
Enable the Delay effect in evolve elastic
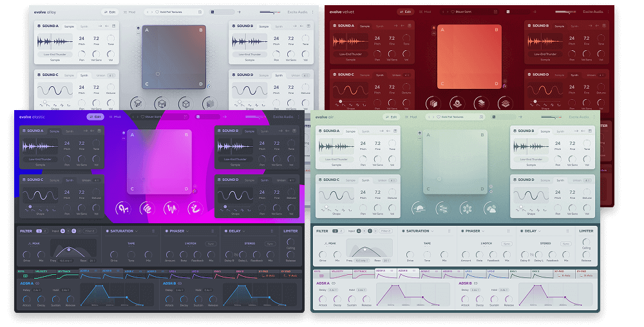click(x=225, y=230)
